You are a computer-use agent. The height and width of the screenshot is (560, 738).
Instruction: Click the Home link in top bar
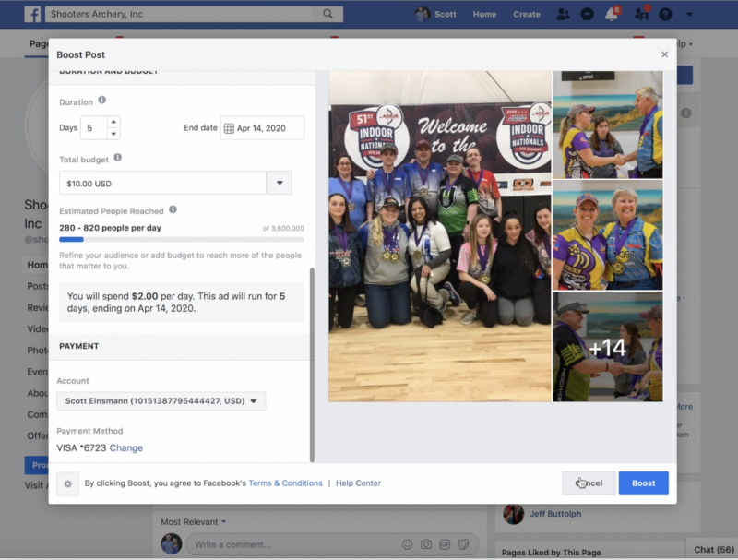pos(485,14)
